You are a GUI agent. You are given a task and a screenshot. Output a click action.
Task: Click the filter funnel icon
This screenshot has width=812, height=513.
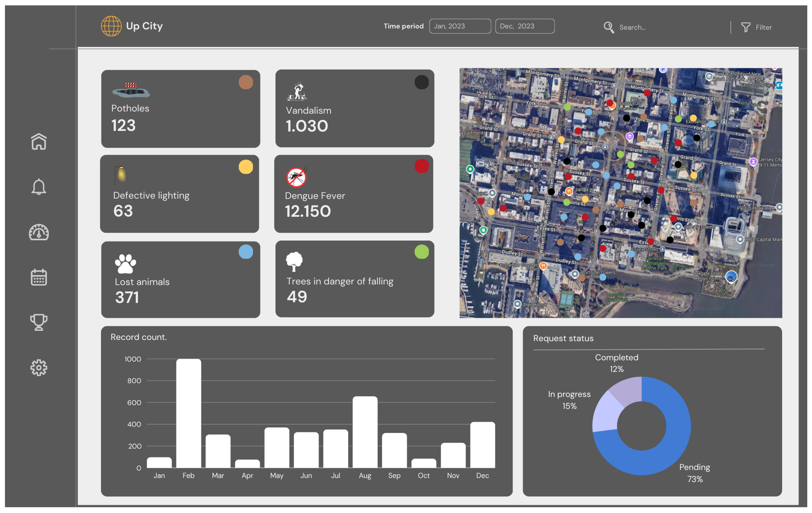pos(746,27)
